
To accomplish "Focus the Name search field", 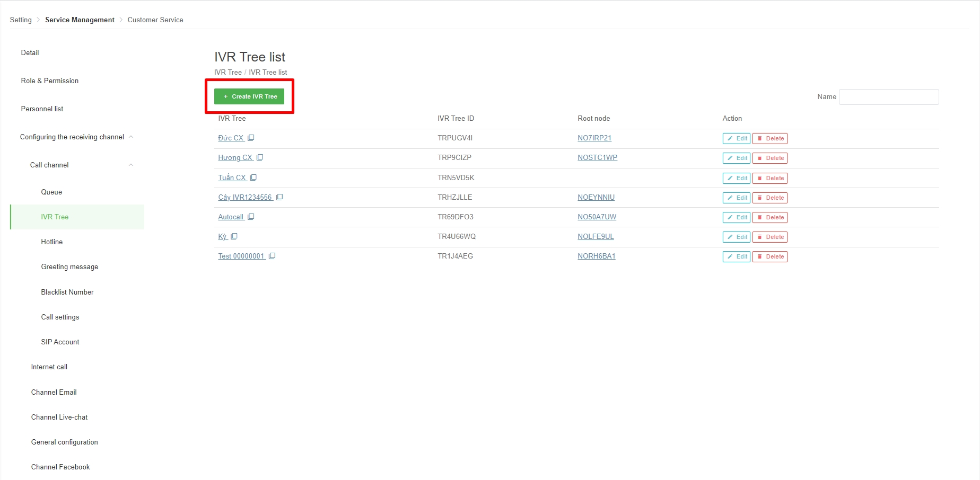I will coord(888,97).
